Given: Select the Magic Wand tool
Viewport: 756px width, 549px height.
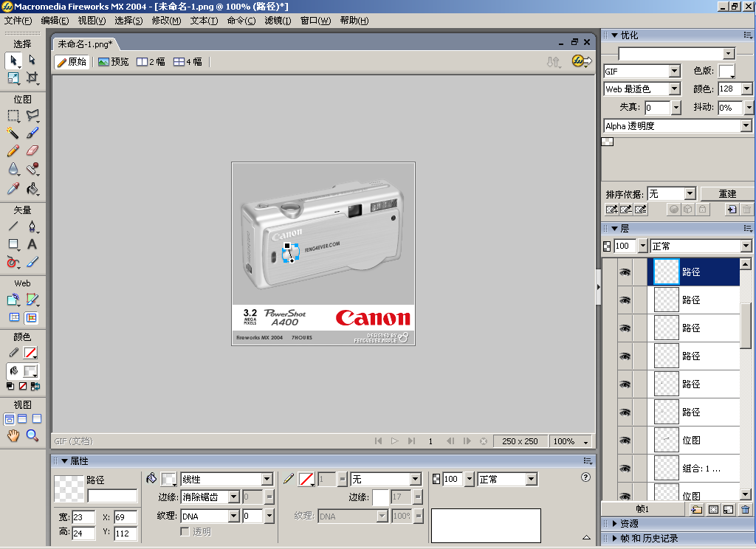Looking at the screenshot, I should click(13, 133).
